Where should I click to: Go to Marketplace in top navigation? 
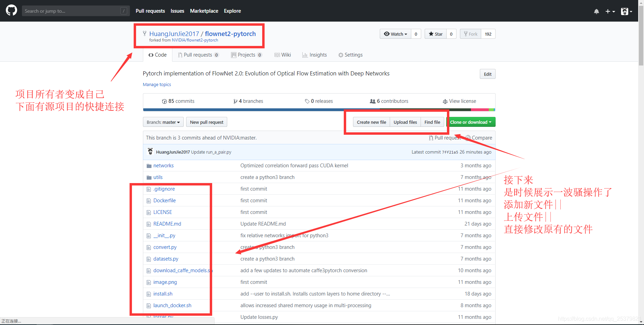(204, 11)
